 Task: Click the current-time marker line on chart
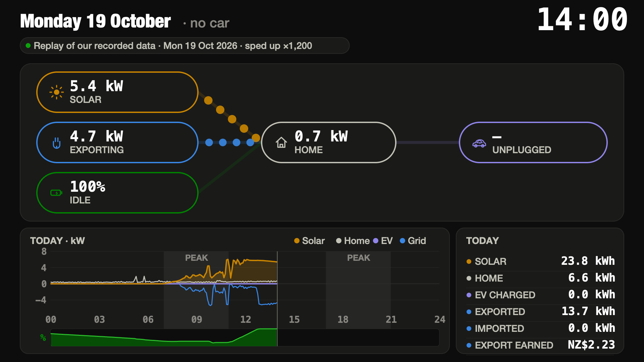coord(277,298)
